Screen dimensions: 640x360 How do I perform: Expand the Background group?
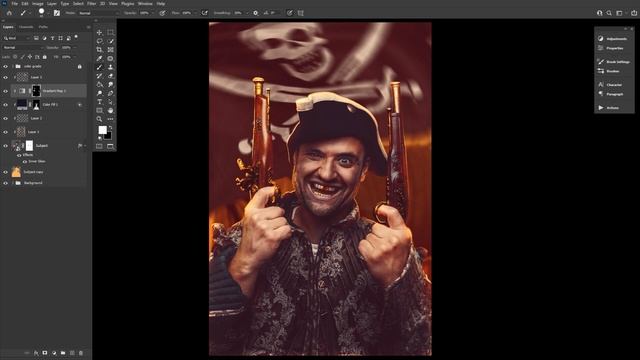click(13, 183)
